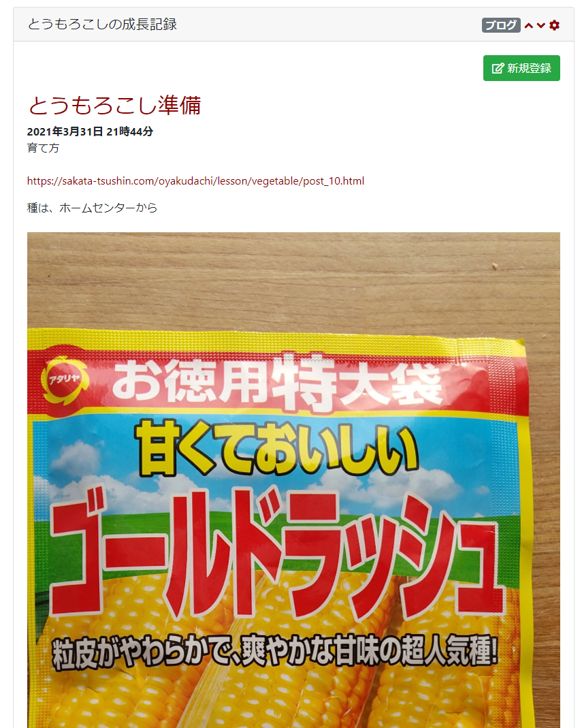This screenshot has height=728, width=582.
Task: Click the 育て方 text line
Action: [43, 148]
